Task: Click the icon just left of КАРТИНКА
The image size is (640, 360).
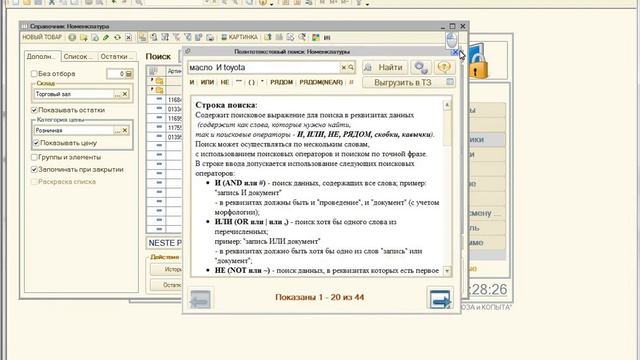Action: pos(224,38)
